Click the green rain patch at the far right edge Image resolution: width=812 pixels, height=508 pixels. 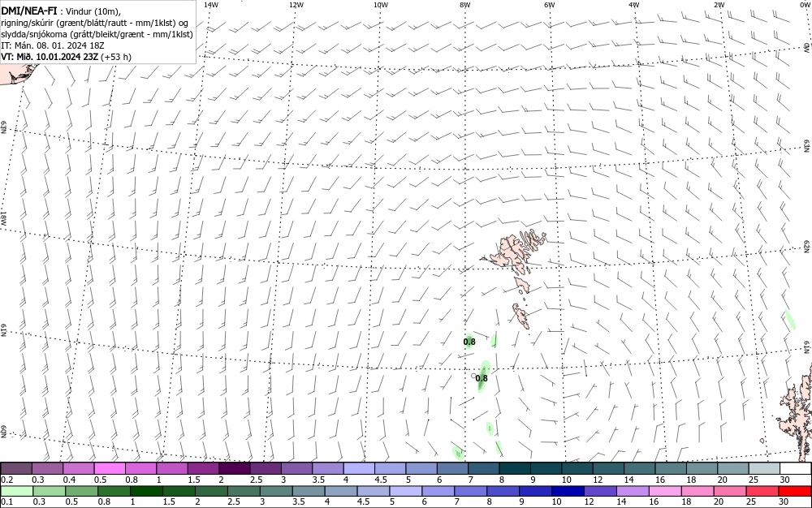pos(790,320)
